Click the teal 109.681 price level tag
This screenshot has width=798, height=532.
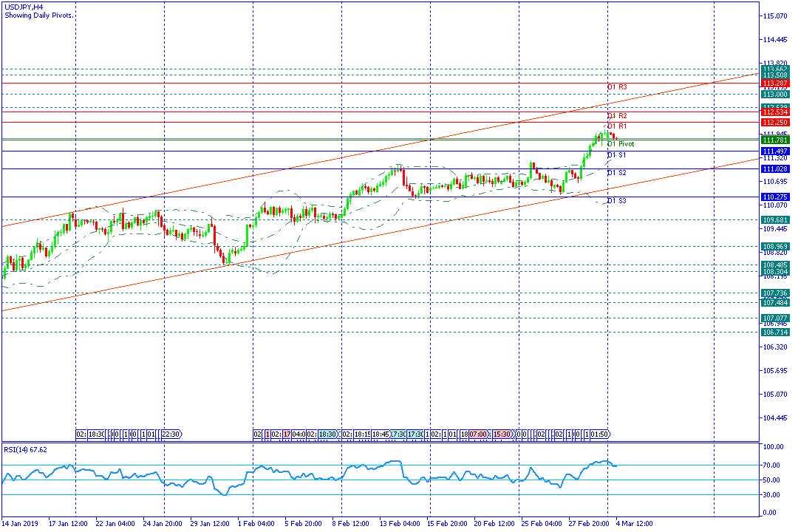point(774,220)
